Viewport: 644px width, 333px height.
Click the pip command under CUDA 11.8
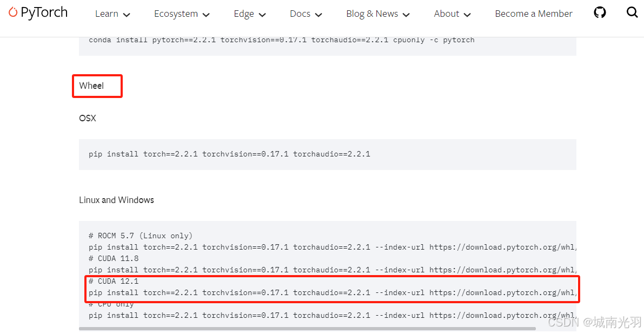[332, 270]
